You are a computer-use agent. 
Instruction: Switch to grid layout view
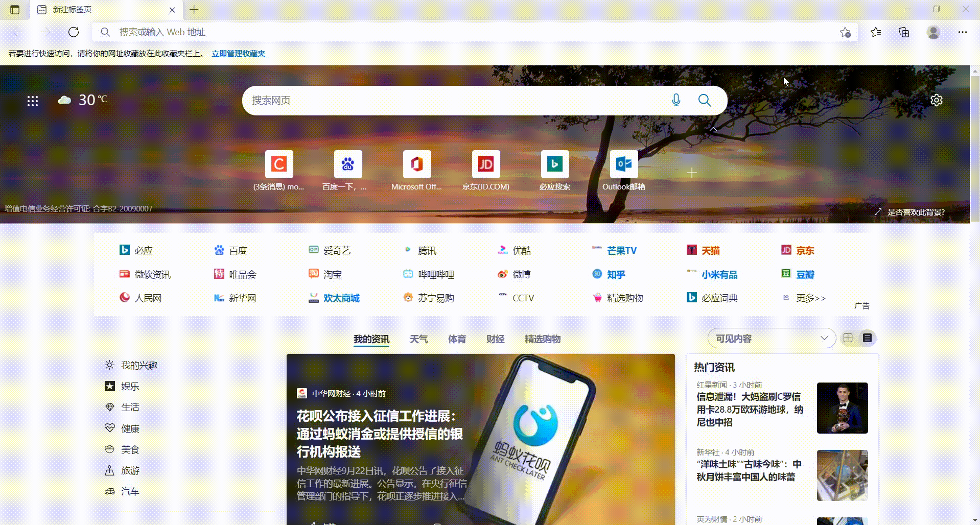coord(848,338)
